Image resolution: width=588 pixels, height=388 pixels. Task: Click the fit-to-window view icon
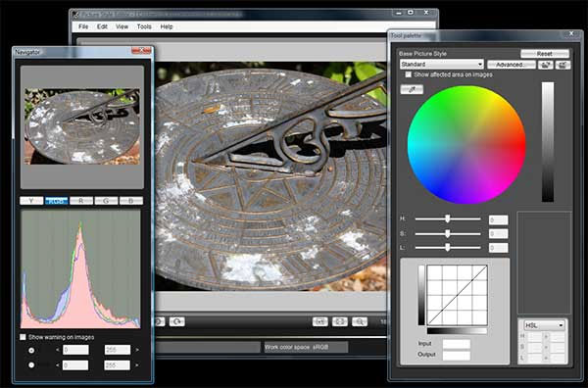(340, 321)
